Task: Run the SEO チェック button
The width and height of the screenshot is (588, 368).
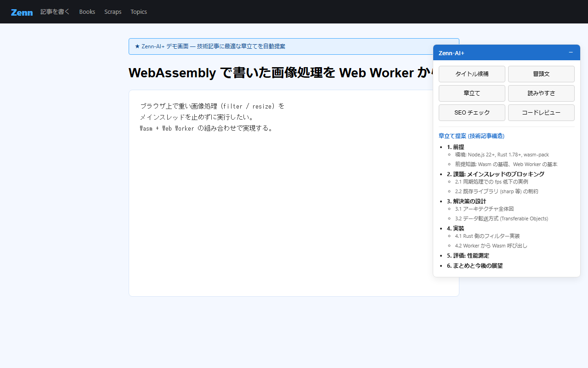Action: pos(472,113)
